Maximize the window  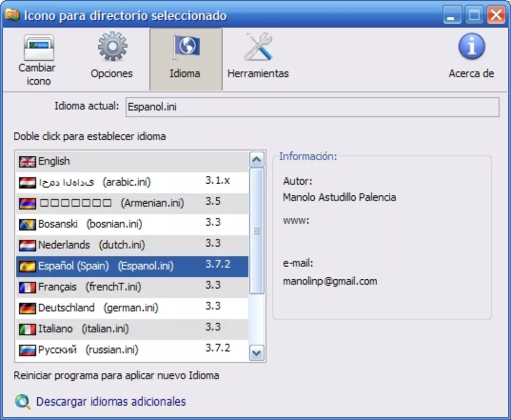(474, 15)
